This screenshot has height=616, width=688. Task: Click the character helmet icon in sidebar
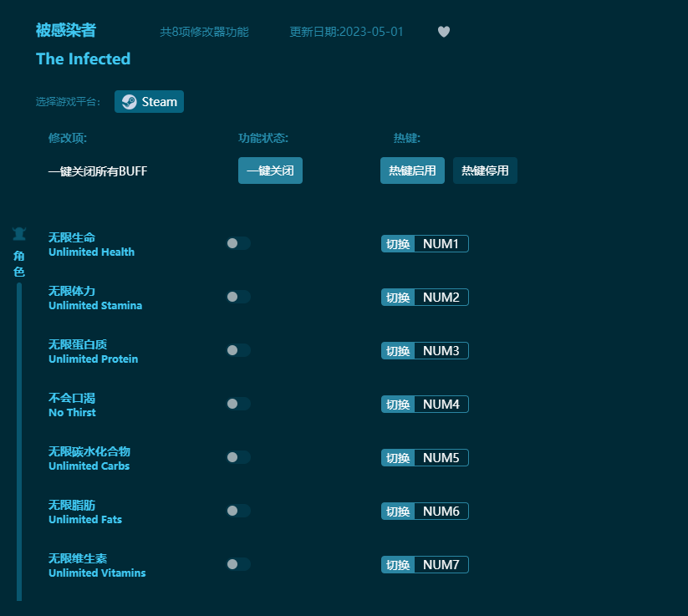tap(18, 232)
